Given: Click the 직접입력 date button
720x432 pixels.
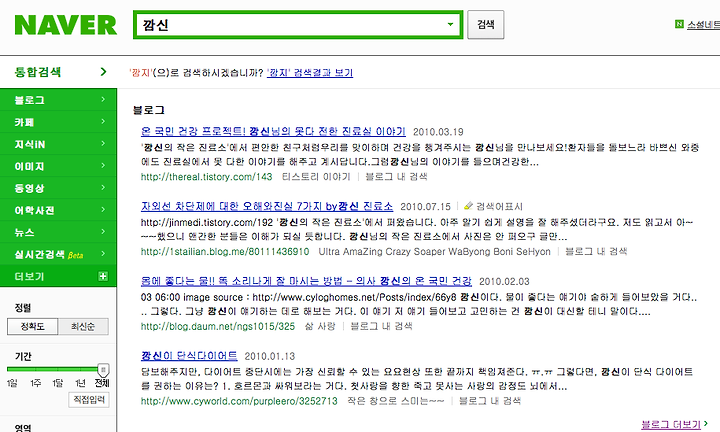Looking at the screenshot, I should tap(89, 400).
